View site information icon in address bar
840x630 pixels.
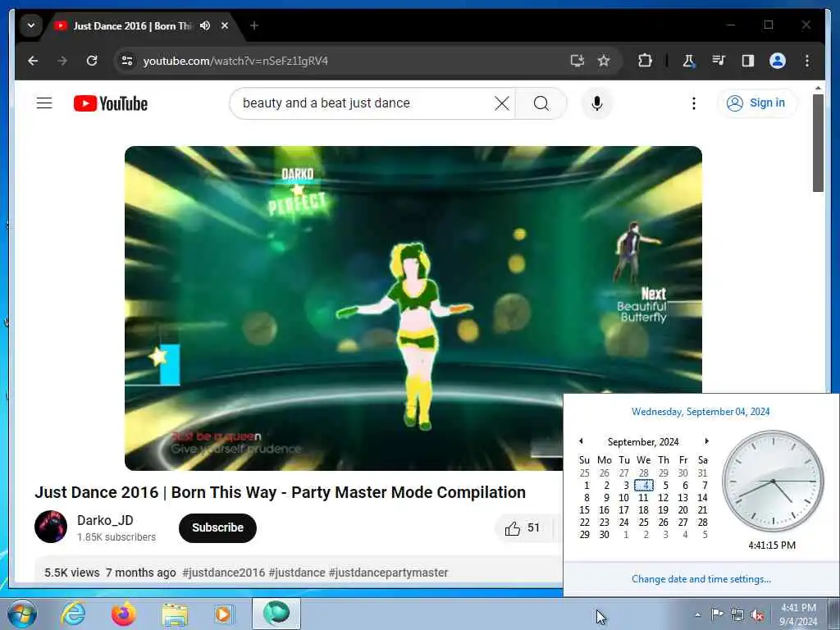127,61
